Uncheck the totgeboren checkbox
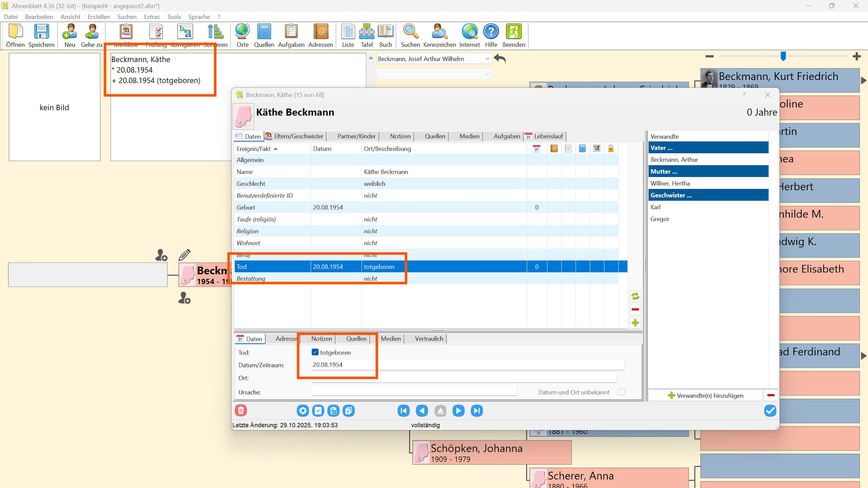 tap(315, 352)
